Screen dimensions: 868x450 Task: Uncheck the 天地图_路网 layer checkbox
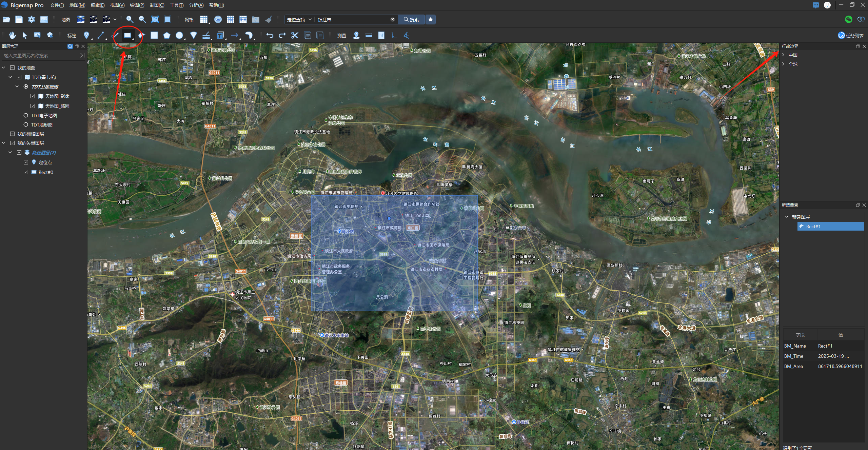(x=33, y=106)
